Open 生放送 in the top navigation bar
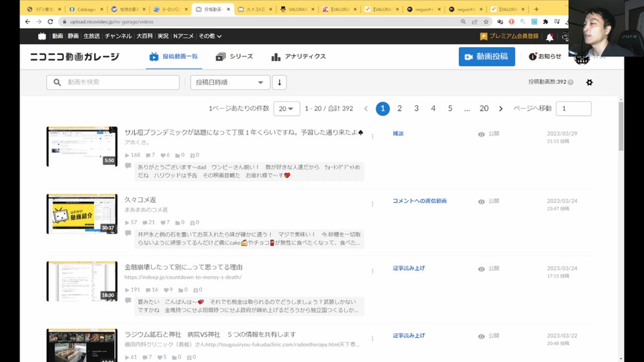 (92, 36)
